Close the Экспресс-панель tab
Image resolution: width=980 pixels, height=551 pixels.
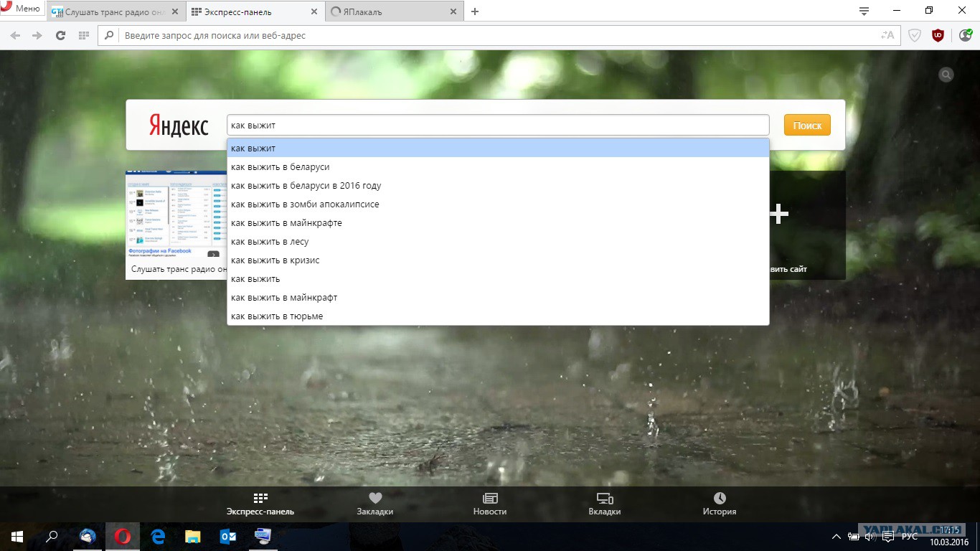(313, 11)
